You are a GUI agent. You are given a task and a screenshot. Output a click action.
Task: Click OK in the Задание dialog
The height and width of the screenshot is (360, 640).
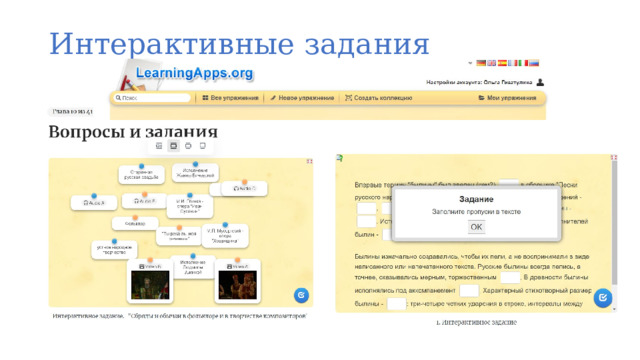point(476,227)
